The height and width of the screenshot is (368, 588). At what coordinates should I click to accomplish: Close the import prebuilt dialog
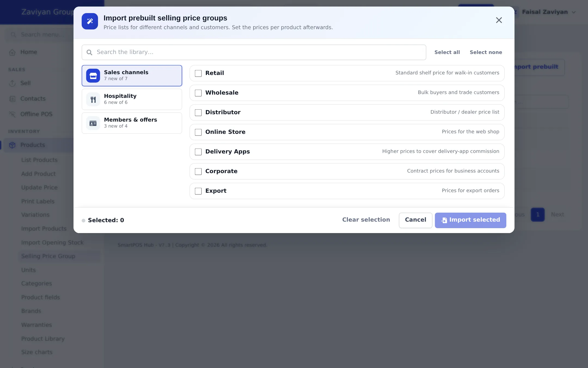point(499,20)
